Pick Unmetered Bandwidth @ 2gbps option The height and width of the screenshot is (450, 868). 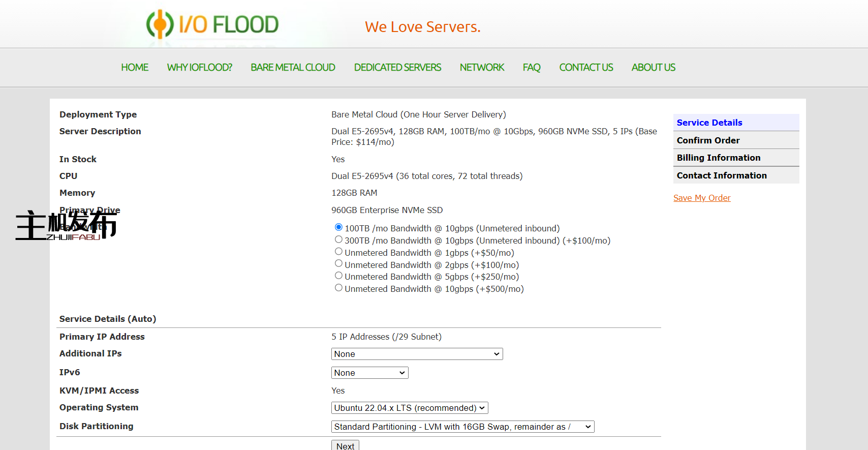pos(338,263)
